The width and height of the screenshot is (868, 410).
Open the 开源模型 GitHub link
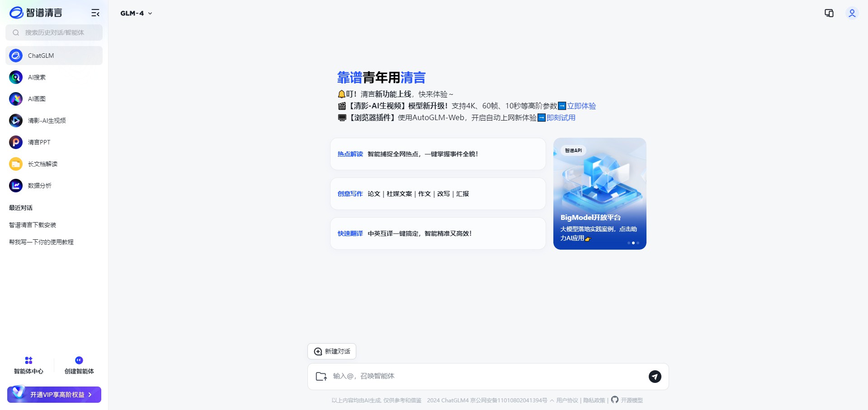pyautogui.click(x=627, y=400)
